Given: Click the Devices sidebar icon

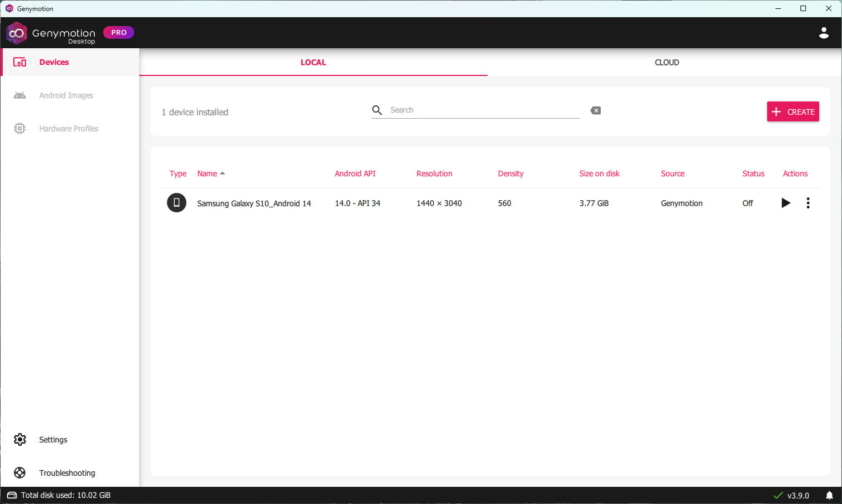Looking at the screenshot, I should (20, 62).
